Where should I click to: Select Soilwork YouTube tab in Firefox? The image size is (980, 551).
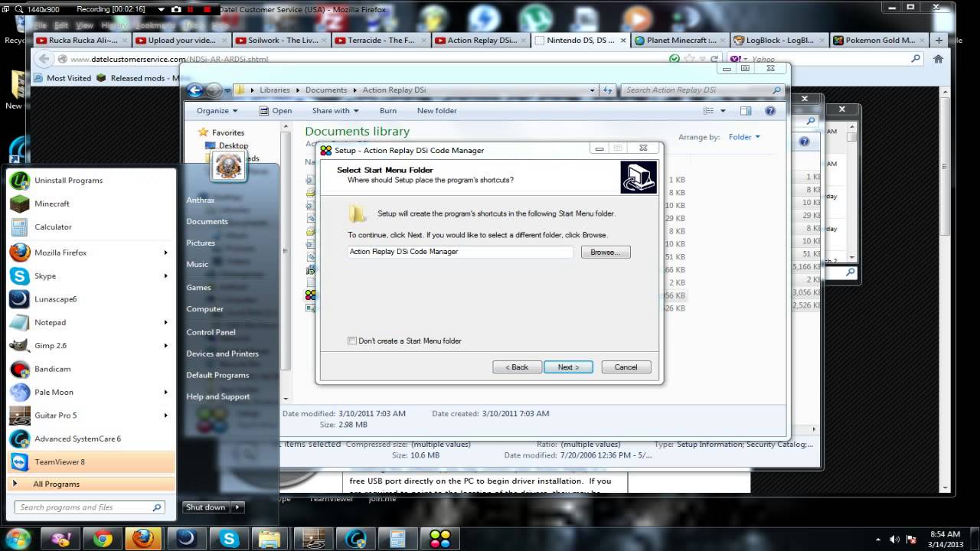(281, 41)
